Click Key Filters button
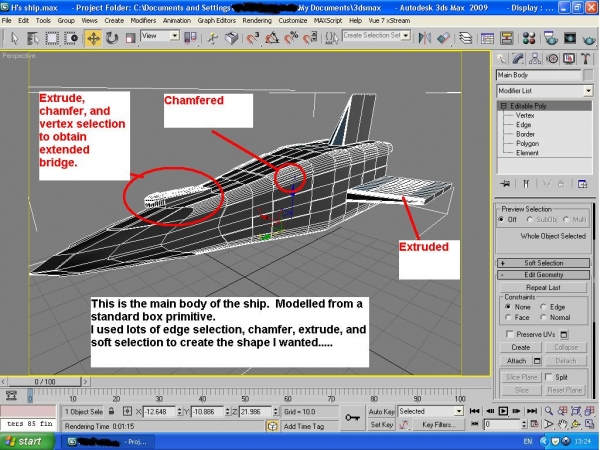 coord(439,424)
